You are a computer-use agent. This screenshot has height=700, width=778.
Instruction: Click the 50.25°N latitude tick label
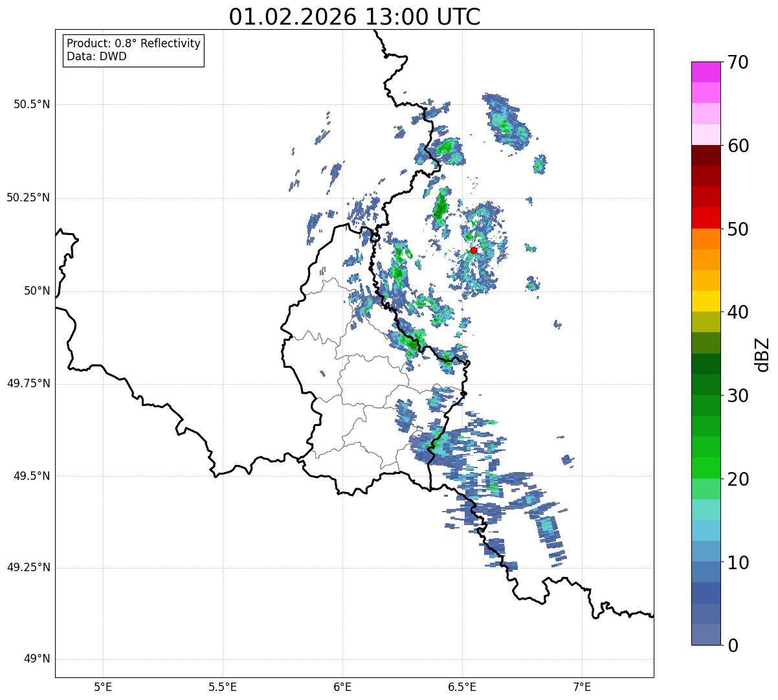tap(28, 198)
